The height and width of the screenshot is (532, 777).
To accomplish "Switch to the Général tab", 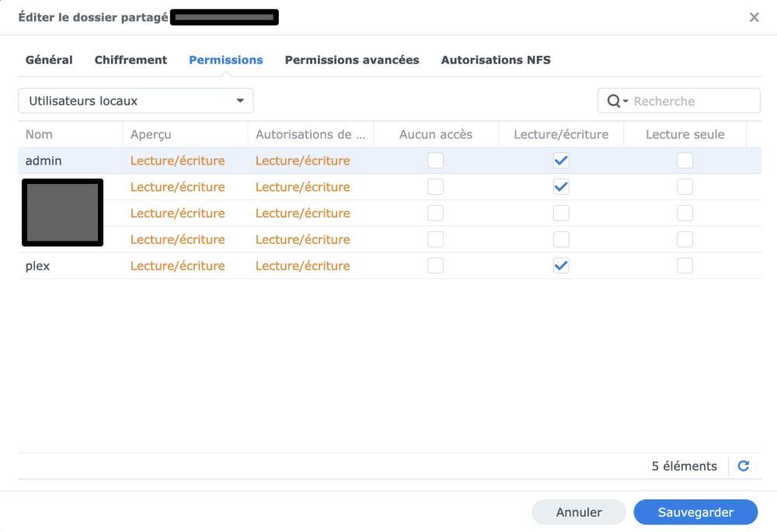I will [49, 60].
